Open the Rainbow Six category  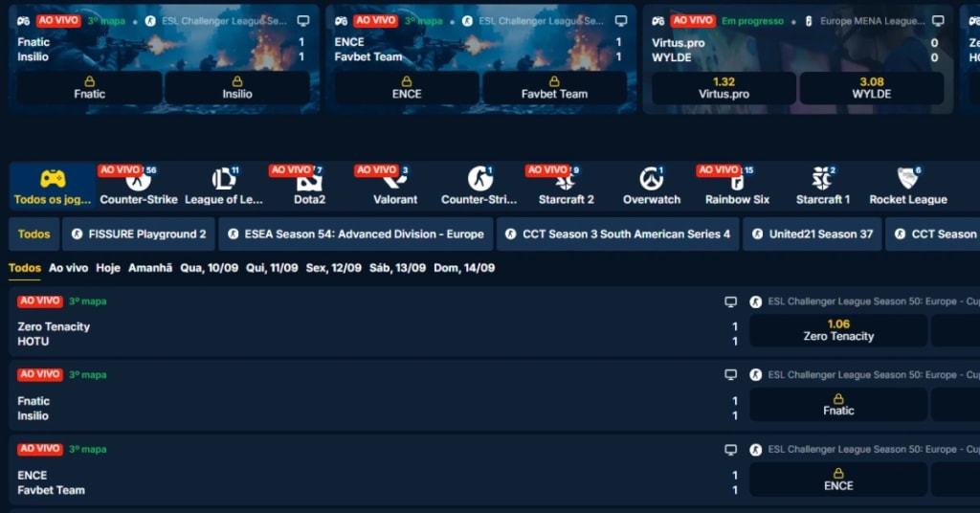pos(737,187)
